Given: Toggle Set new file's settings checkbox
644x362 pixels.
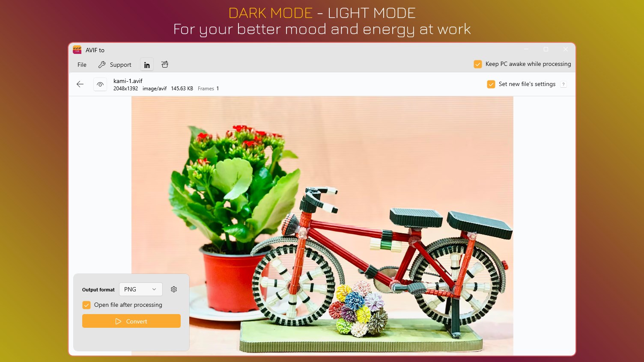Looking at the screenshot, I should click(491, 84).
